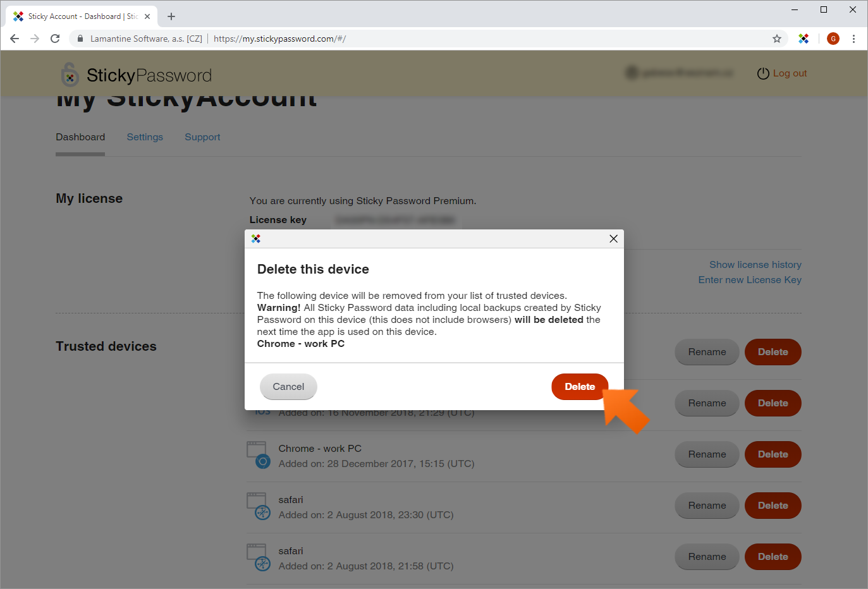Click the power icon next to Log out
The height and width of the screenshot is (589, 868).
click(x=763, y=73)
